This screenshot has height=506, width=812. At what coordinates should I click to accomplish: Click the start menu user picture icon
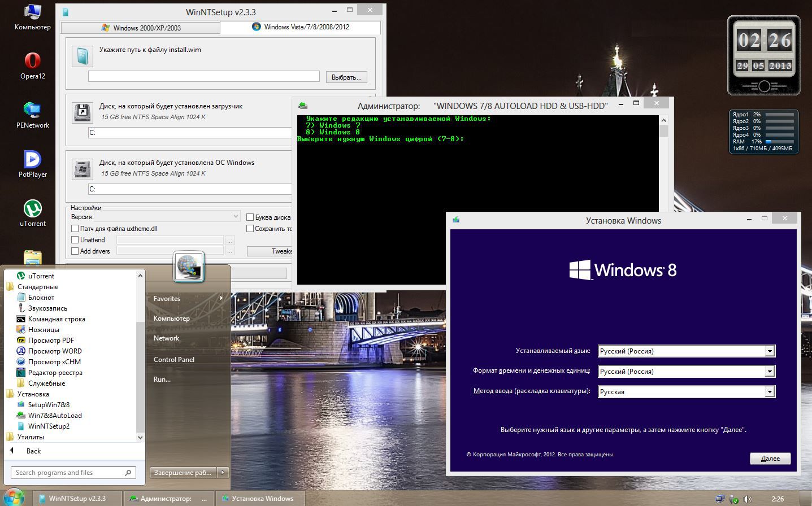[188, 267]
